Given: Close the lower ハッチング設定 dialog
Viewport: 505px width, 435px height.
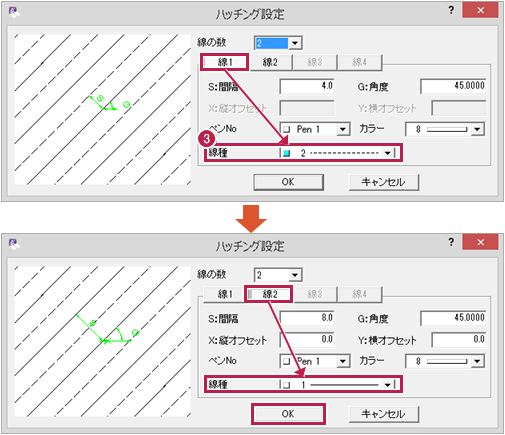Looking at the screenshot, I should tap(480, 242).
